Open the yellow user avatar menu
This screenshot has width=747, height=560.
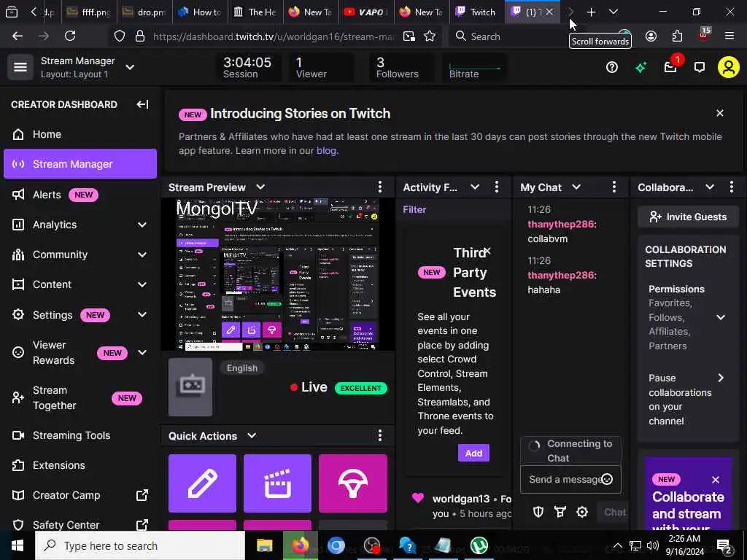[x=729, y=67]
